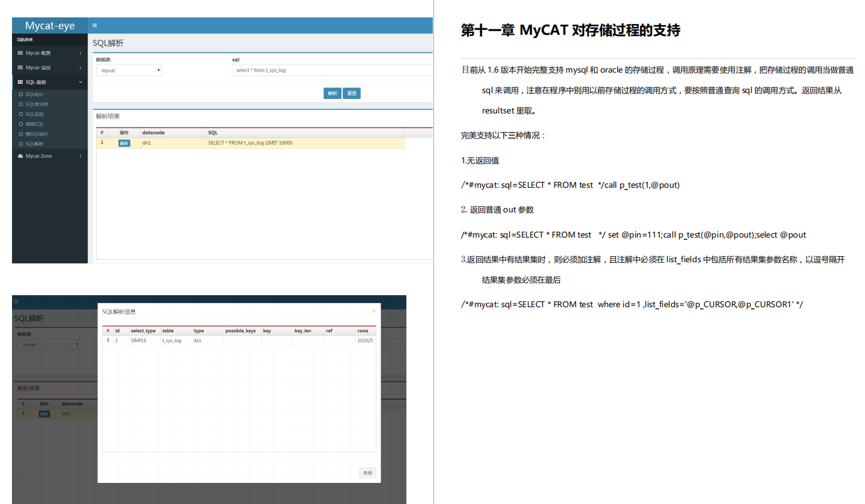Click the circle icon beside SQL表分析
This screenshot has height=504, width=865.
(21, 104)
